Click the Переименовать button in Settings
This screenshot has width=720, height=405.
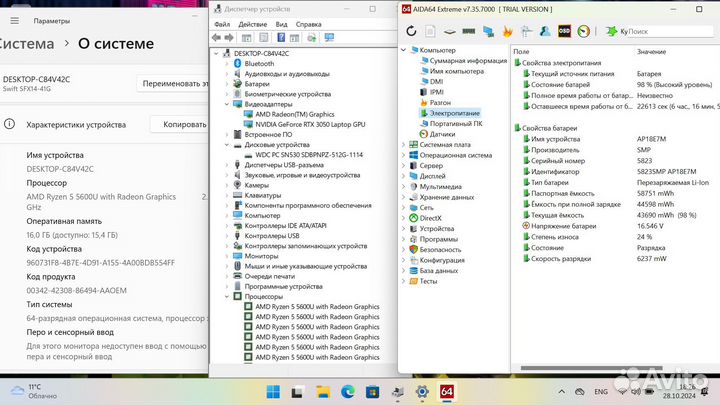[x=173, y=84]
